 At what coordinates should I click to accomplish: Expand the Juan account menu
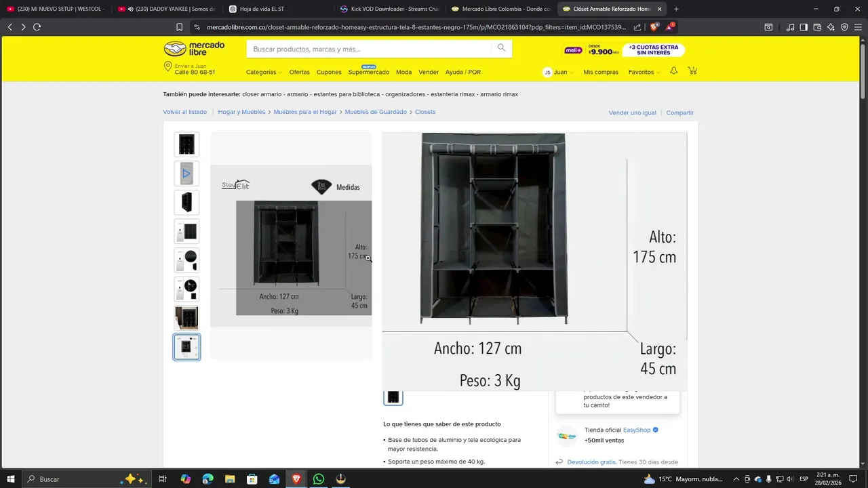558,72
